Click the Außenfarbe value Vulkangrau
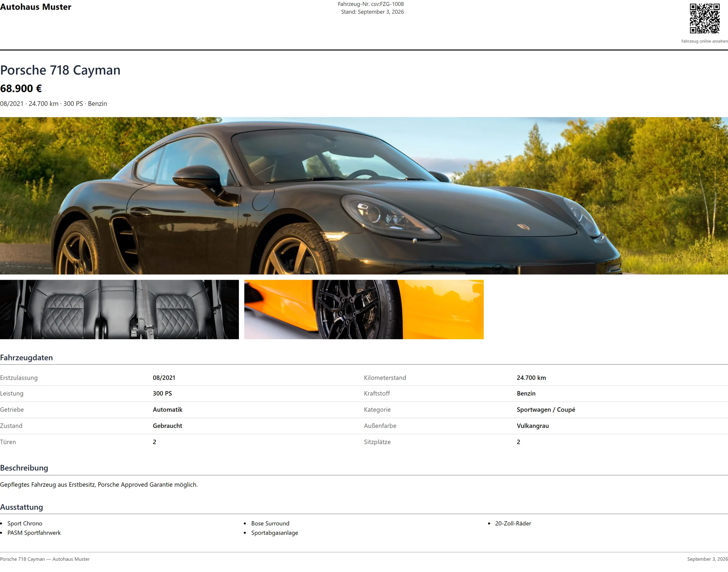 click(532, 426)
